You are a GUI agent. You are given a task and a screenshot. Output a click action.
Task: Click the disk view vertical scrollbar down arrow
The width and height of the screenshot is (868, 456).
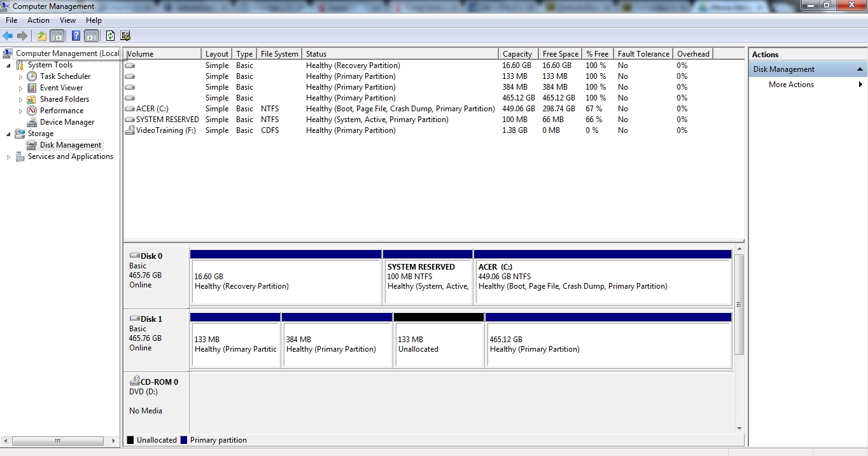(739, 428)
